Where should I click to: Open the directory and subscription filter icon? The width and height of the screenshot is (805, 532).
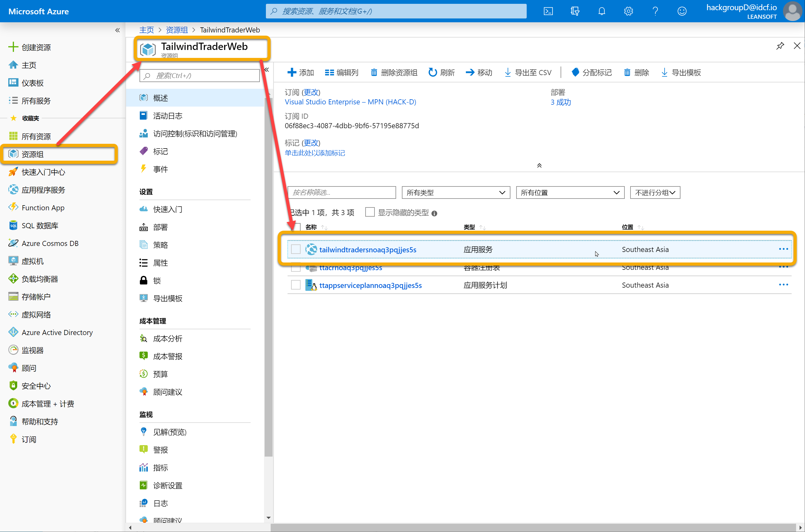click(575, 11)
